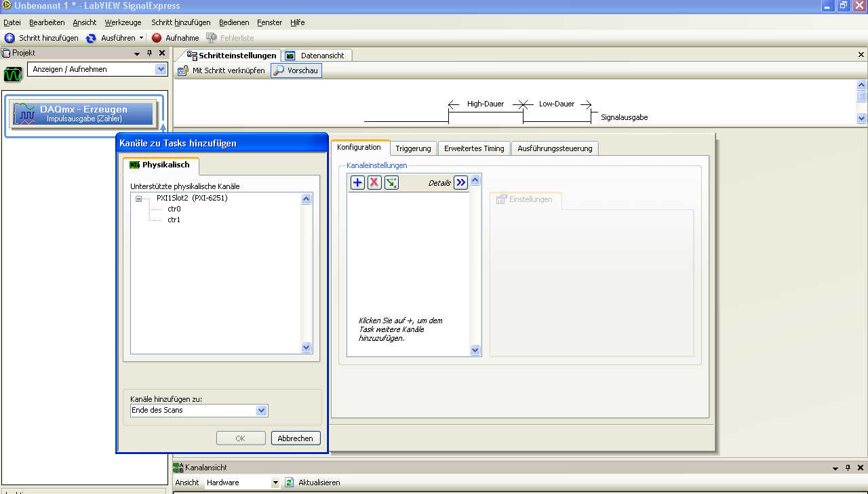Click the green arrow channel icon
Viewport: 868px width, 494px height.
pos(391,182)
